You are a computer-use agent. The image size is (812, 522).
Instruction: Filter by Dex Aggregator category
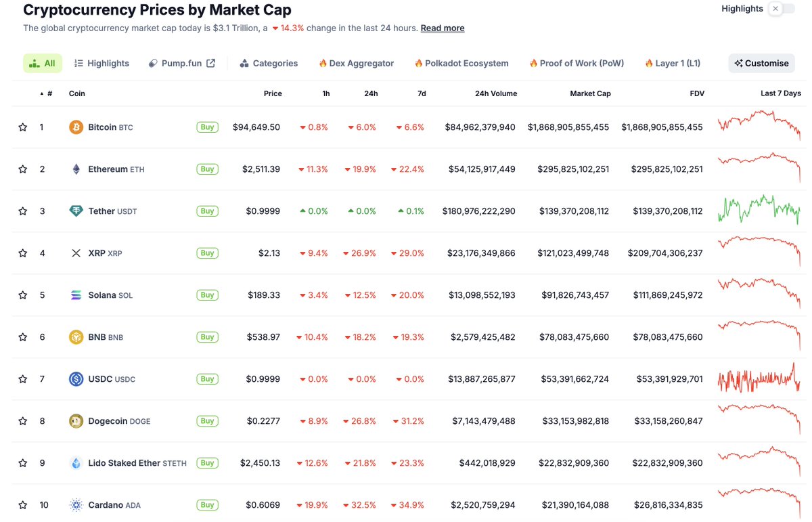tap(356, 63)
